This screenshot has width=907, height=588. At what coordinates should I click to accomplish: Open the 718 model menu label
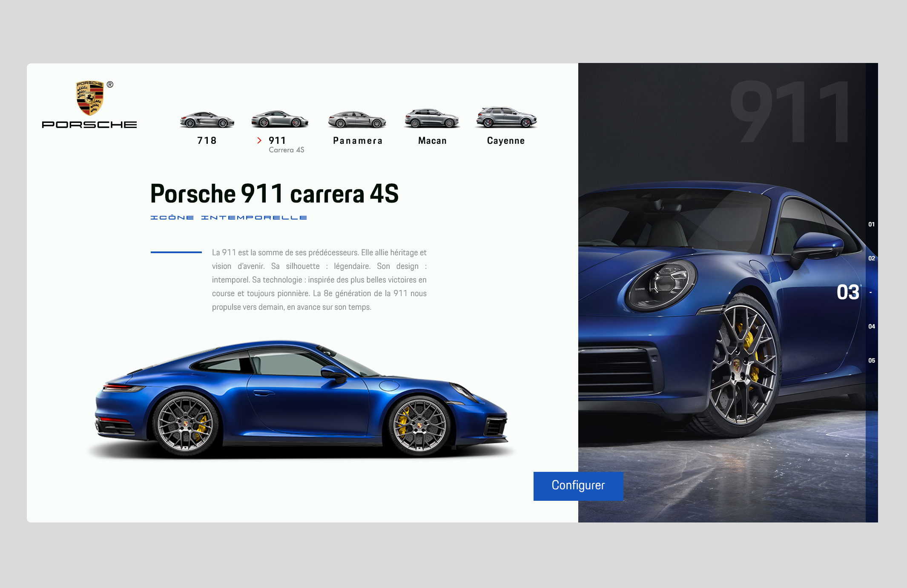[x=207, y=141]
